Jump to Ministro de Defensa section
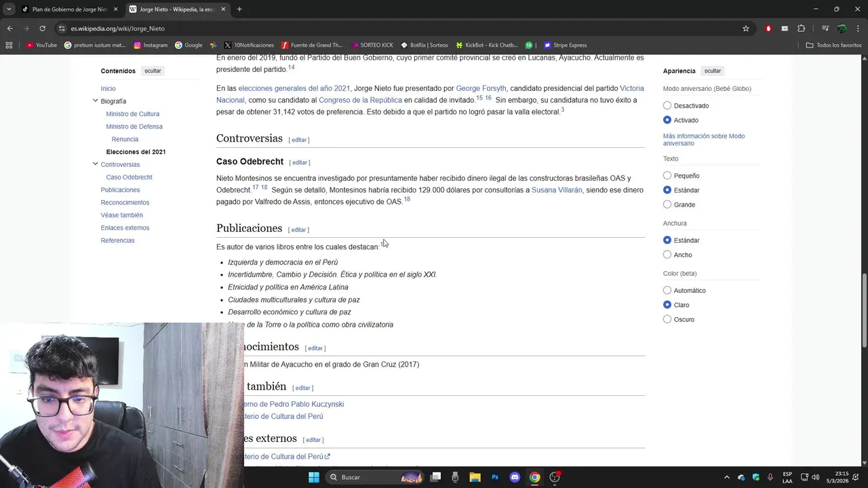Screen dimensions: 868x488 tap(134, 127)
